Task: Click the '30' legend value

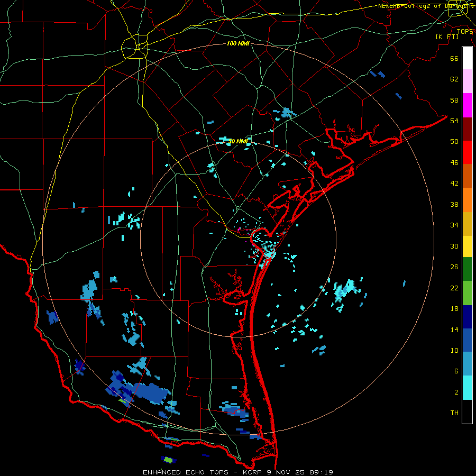Action: 454,246
